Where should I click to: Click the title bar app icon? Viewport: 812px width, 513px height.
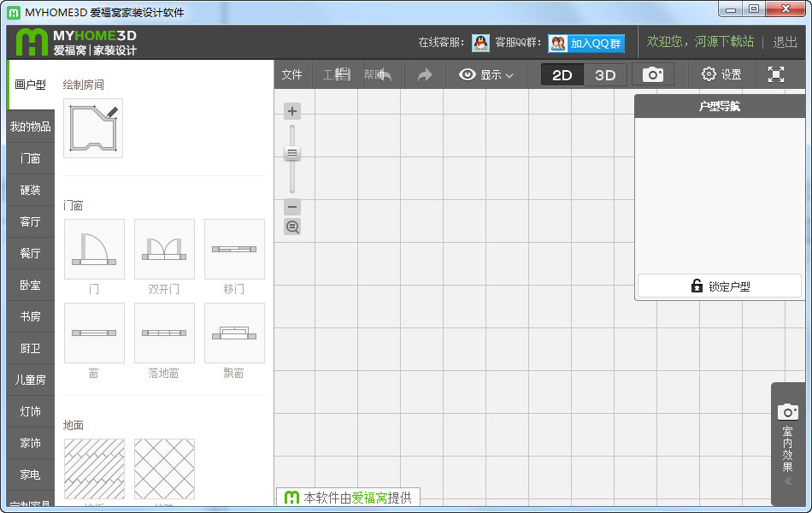(14, 13)
